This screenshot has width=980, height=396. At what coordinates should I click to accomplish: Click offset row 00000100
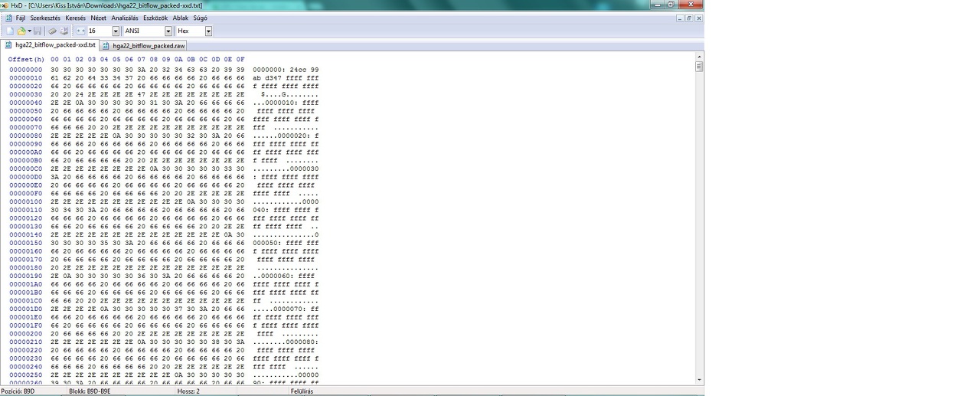click(x=26, y=201)
